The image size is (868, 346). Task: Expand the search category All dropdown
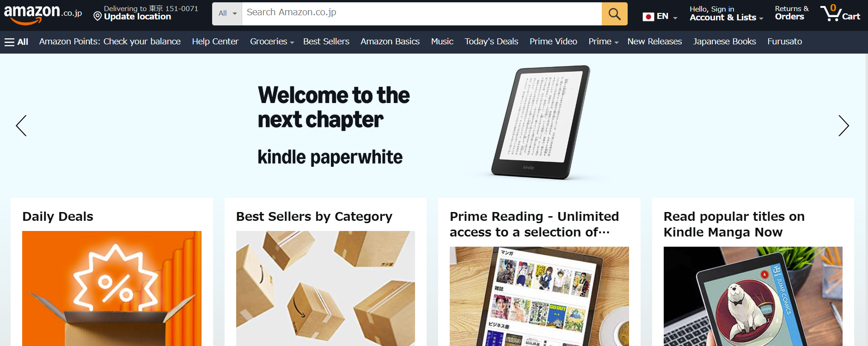[227, 14]
